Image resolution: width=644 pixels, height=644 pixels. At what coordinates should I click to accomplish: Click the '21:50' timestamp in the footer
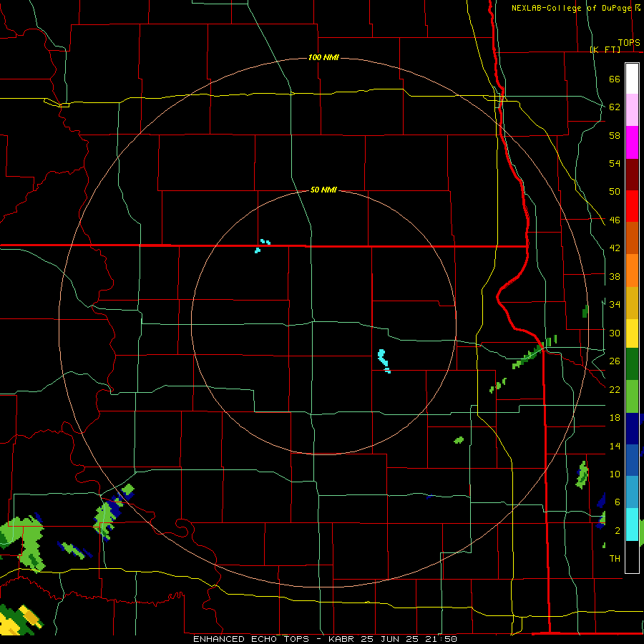tap(441, 639)
